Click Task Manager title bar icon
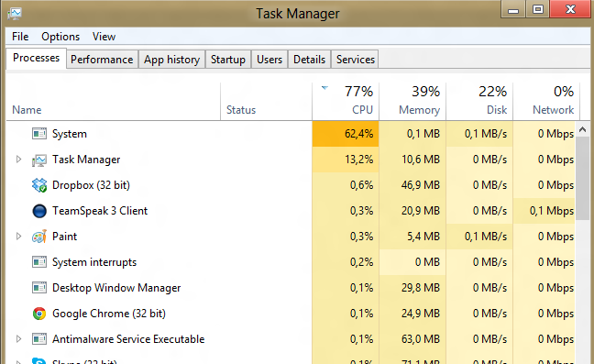The width and height of the screenshot is (594, 364). 15,14
